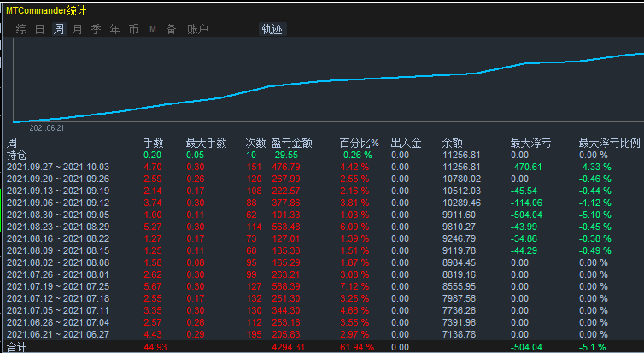Click the trade count 195

pyautogui.click(x=255, y=334)
